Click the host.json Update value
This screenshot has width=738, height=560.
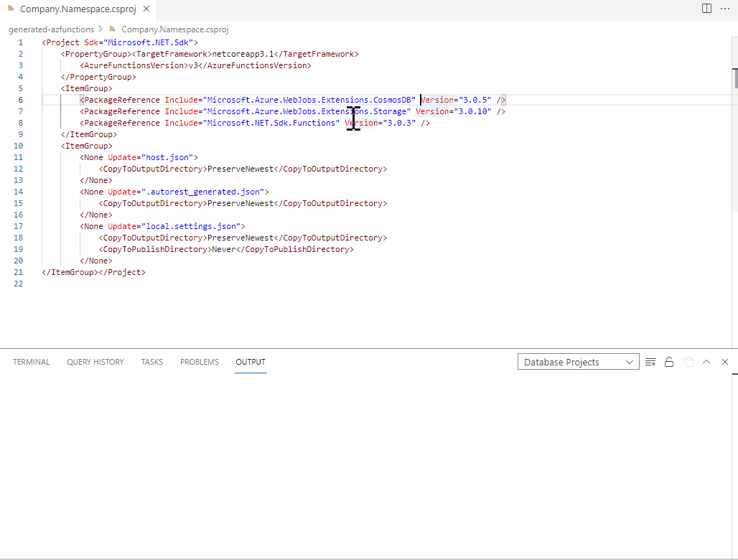pos(167,158)
